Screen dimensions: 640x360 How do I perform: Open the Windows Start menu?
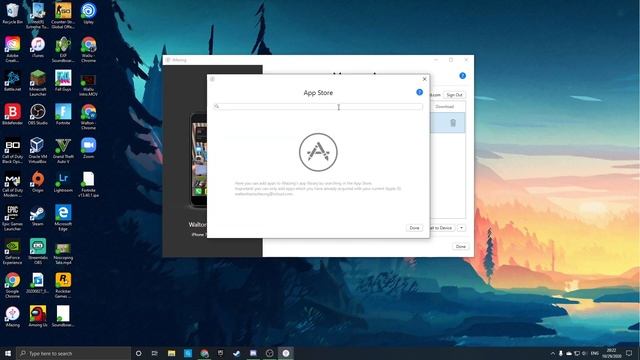pyautogui.click(x=8, y=353)
